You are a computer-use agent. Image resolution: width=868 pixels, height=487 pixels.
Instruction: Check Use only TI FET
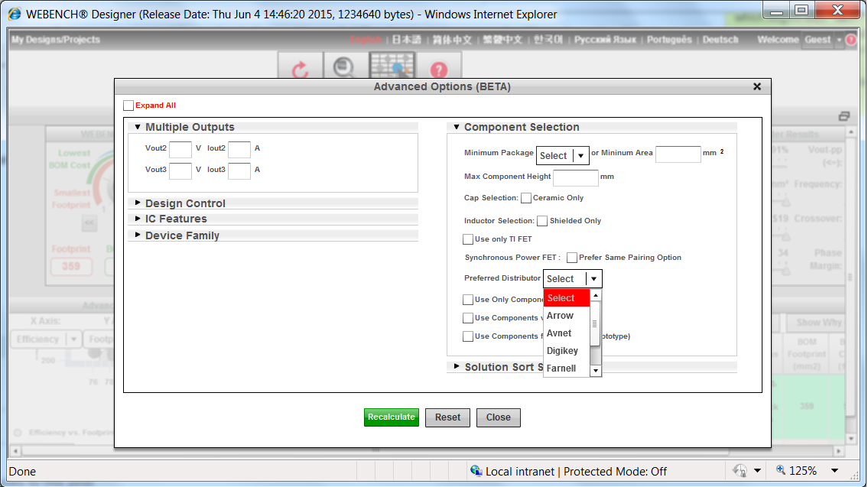click(468, 239)
